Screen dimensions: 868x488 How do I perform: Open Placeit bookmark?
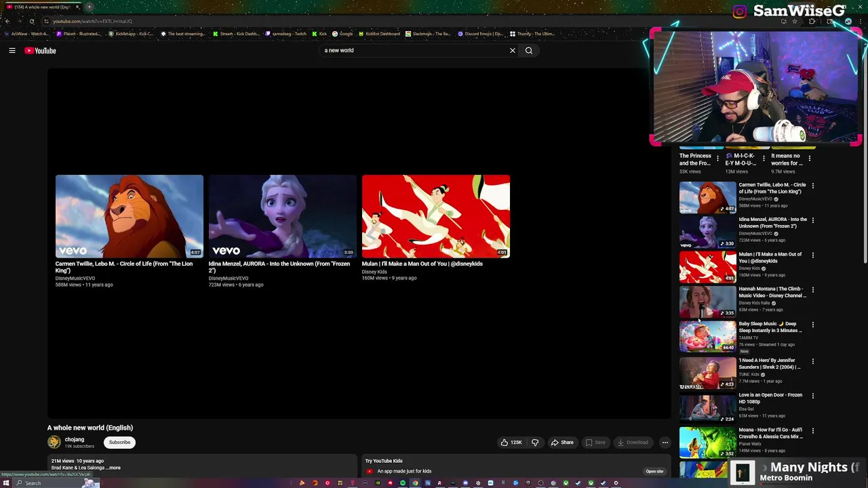pyautogui.click(x=78, y=34)
